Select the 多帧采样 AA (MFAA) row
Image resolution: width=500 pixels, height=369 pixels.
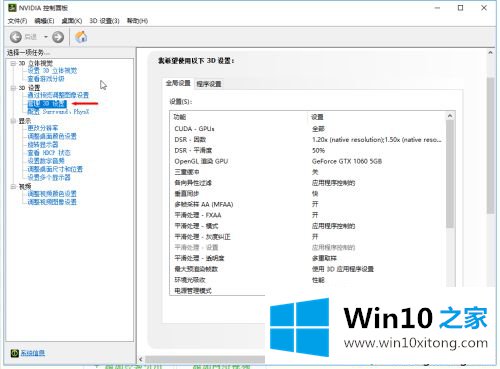coord(308,204)
